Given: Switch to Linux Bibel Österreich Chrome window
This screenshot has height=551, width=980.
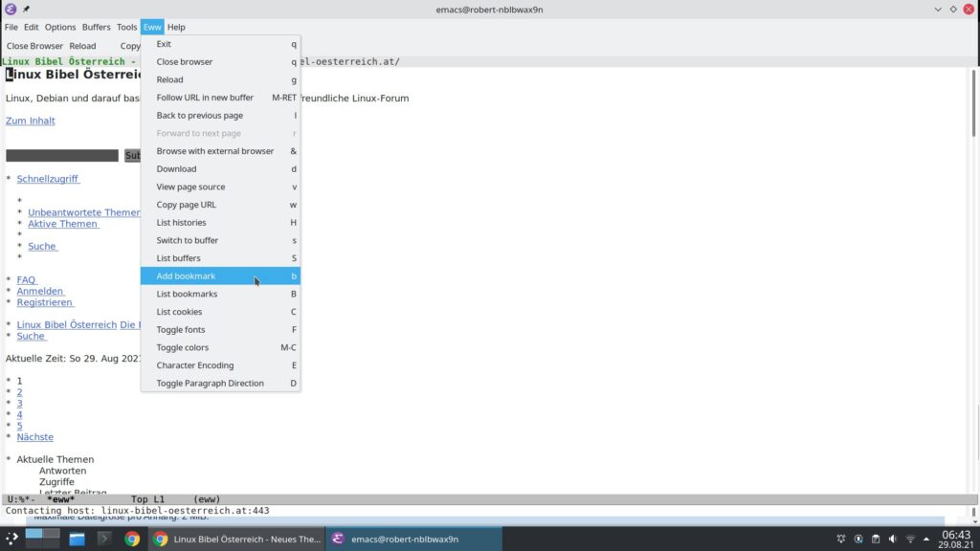Looking at the screenshot, I should click(x=237, y=539).
